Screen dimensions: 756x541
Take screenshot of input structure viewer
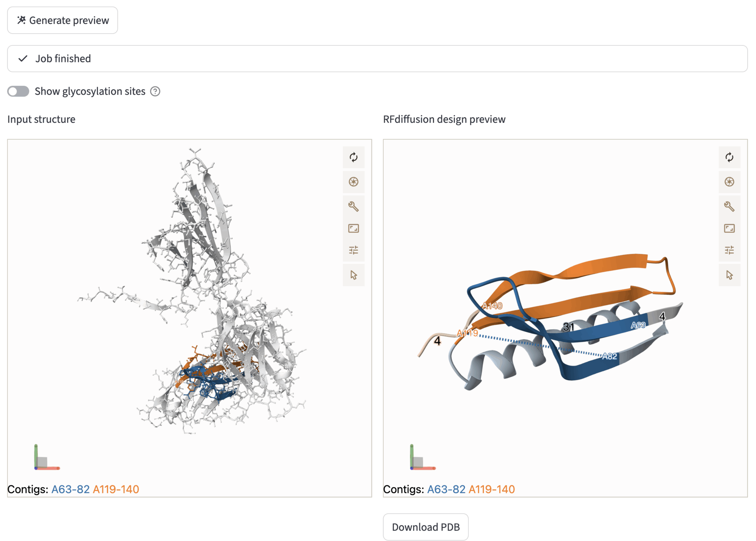coord(353,182)
